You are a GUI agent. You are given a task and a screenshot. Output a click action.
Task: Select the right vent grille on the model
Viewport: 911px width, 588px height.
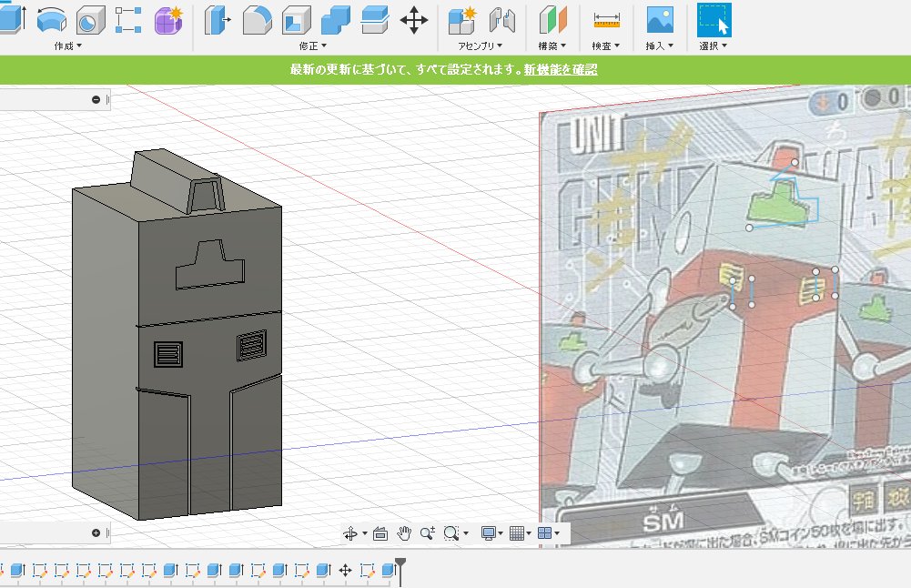coord(252,346)
